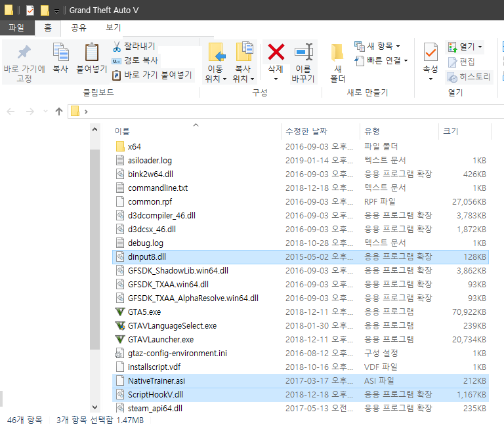Sort by Name (이름) column header
Viewport: 504px width, 427px height.
tap(196, 131)
